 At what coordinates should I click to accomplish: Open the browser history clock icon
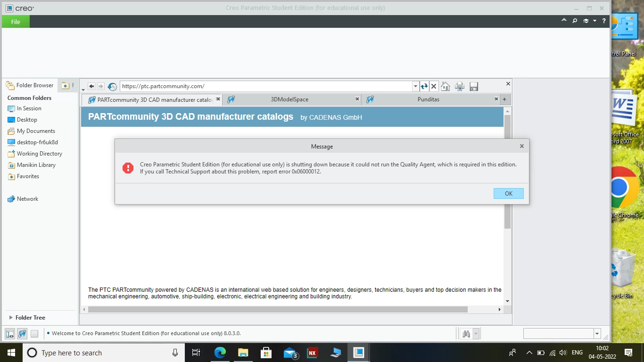pyautogui.click(x=112, y=87)
